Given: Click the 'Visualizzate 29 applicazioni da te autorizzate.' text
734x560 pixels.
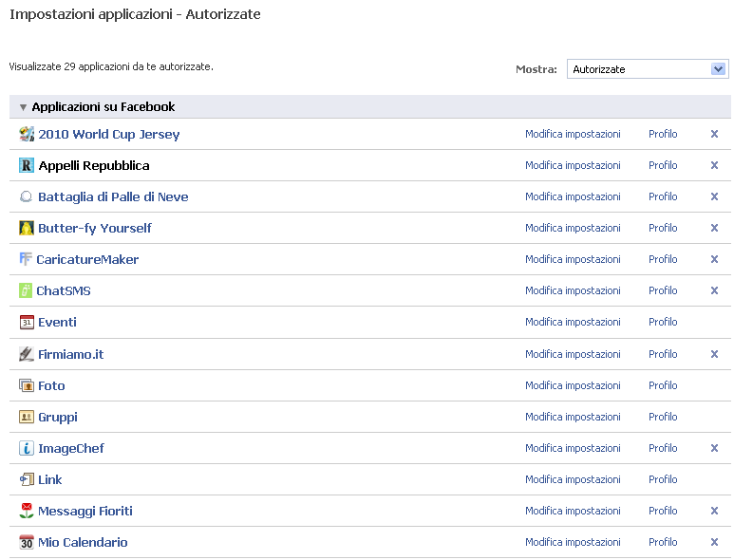Looking at the screenshot, I should (111, 66).
